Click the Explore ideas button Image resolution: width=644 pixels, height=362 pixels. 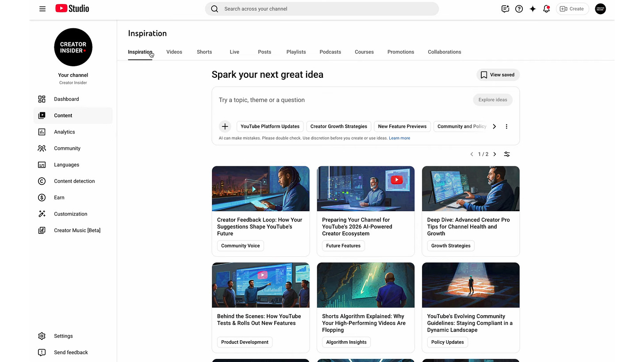click(493, 100)
